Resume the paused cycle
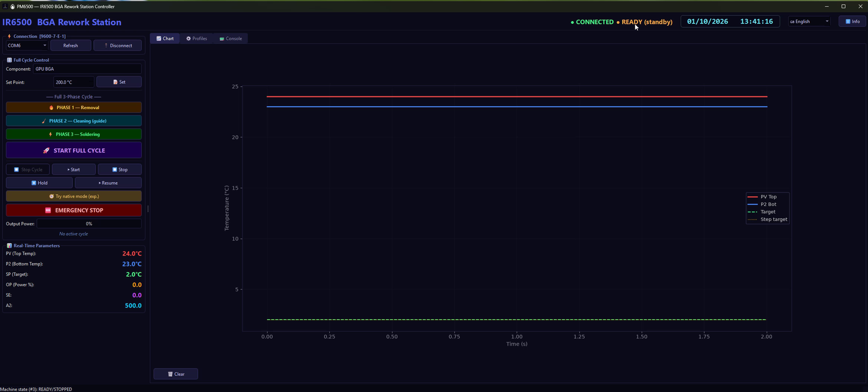868x392 pixels. click(108, 183)
